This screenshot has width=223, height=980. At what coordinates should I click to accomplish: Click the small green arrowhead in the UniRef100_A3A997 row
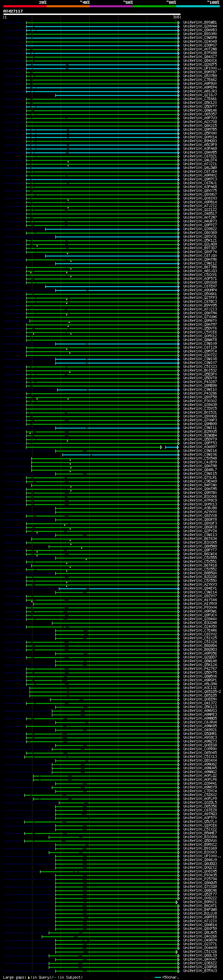pos(161,447)
